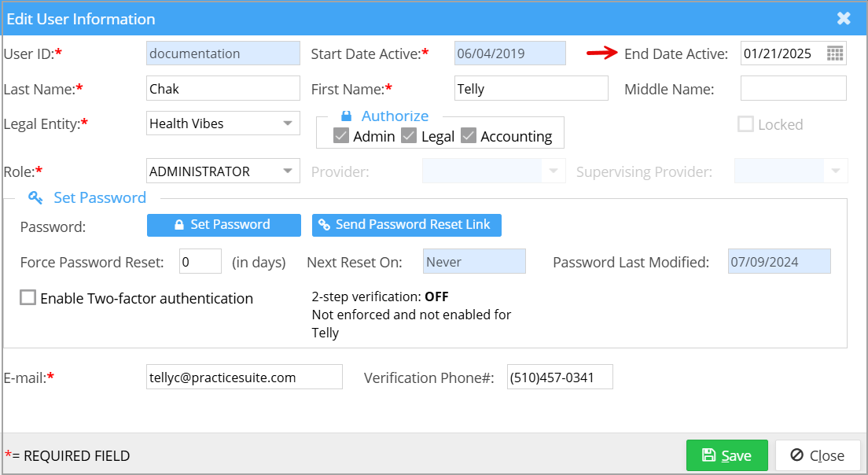Save the user information
The image size is (868, 475).
point(726,455)
